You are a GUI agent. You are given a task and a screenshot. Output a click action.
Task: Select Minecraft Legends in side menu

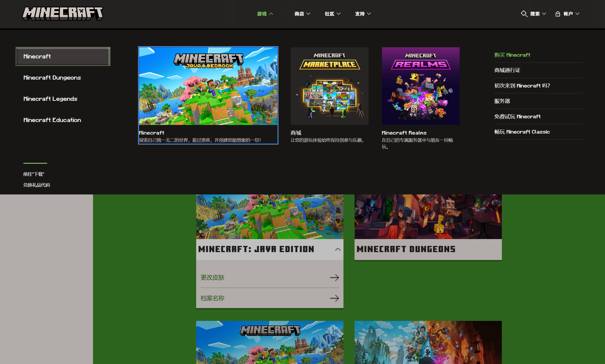50,99
